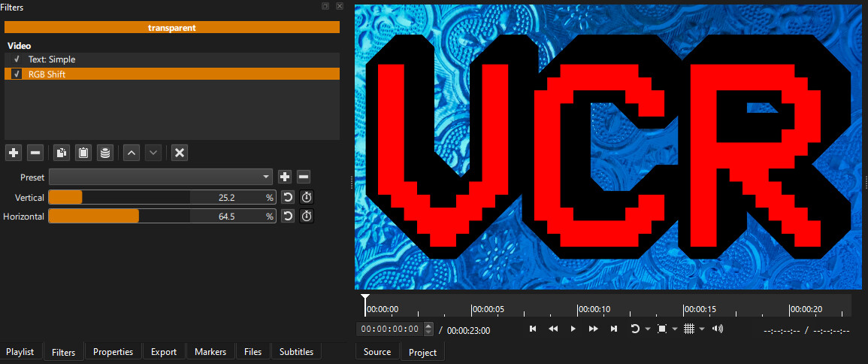Open the grid display options dropdown
The height and width of the screenshot is (364, 868).
pos(702,329)
